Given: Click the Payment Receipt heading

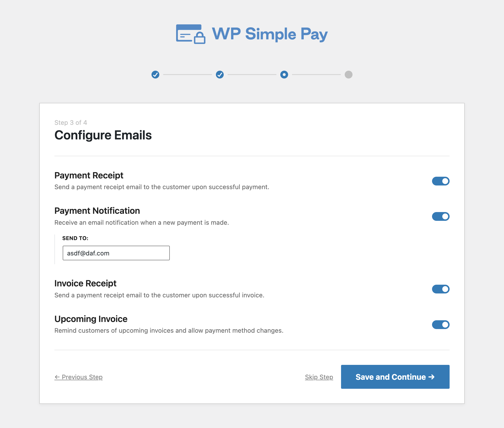Looking at the screenshot, I should [x=89, y=175].
